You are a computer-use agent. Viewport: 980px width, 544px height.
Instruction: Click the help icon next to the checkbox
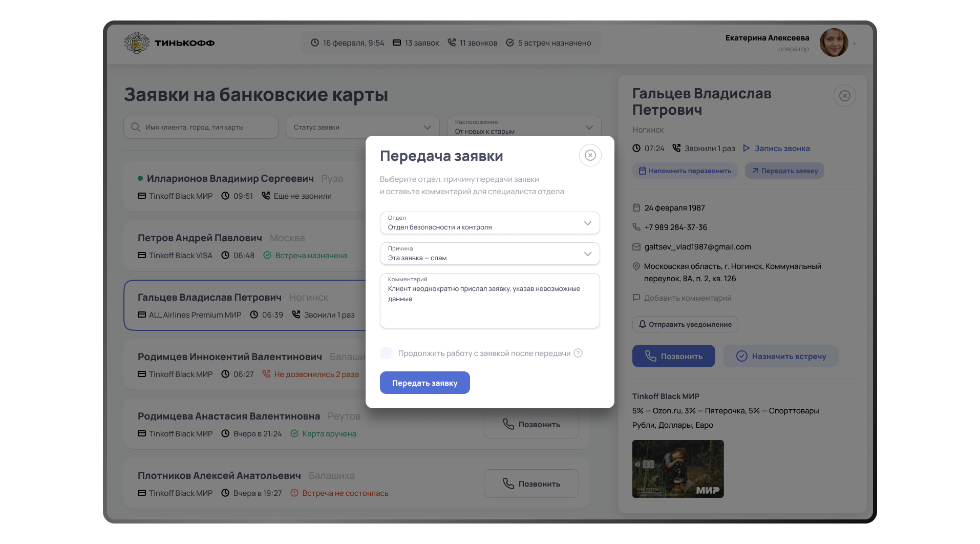tap(578, 353)
